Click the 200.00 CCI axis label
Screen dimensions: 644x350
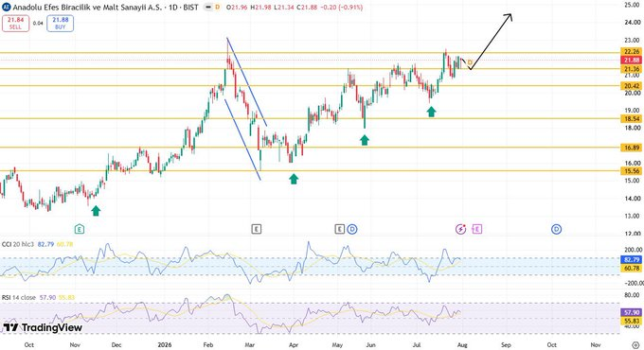[632, 250]
